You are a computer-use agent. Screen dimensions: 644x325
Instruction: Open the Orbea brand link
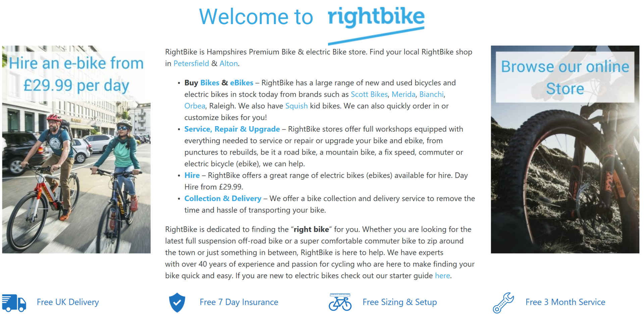[x=195, y=106]
